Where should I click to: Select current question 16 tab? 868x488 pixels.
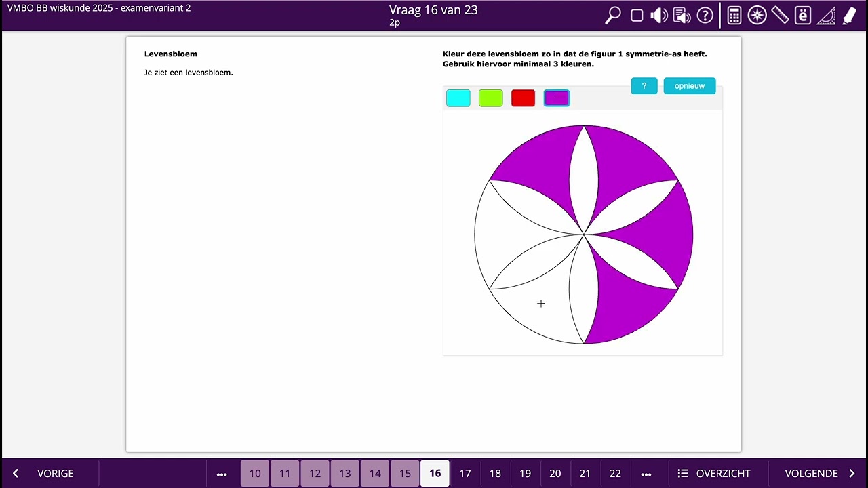[435, 474]
